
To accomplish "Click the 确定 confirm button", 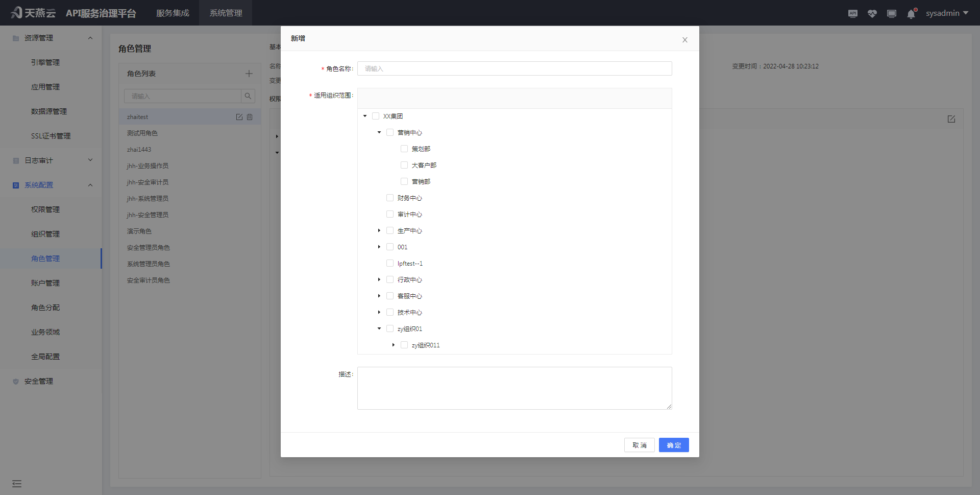I will pos(674,445).
